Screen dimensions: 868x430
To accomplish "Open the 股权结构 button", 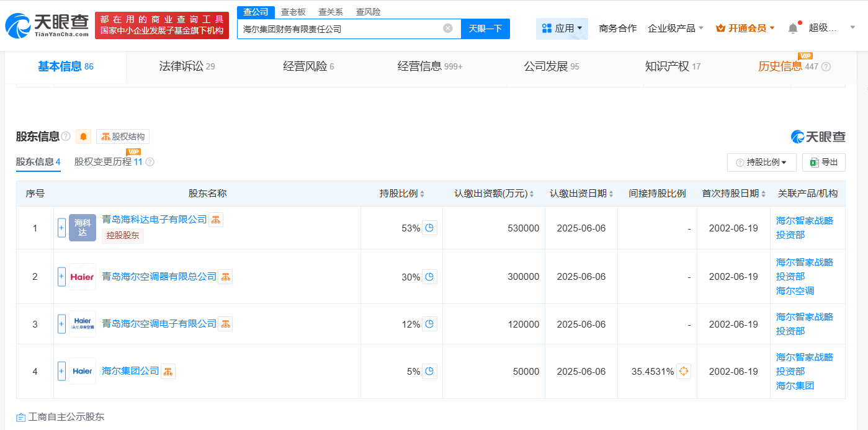I will point(123,137).
